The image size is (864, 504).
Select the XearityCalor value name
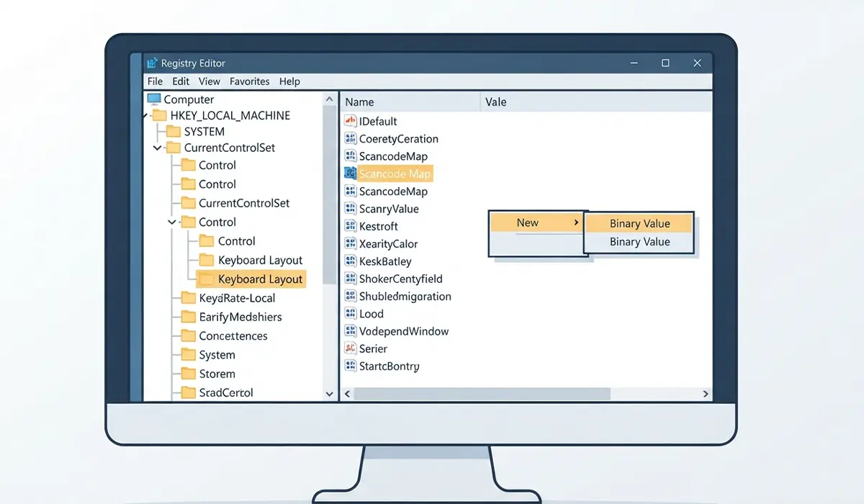pos(389,243)
